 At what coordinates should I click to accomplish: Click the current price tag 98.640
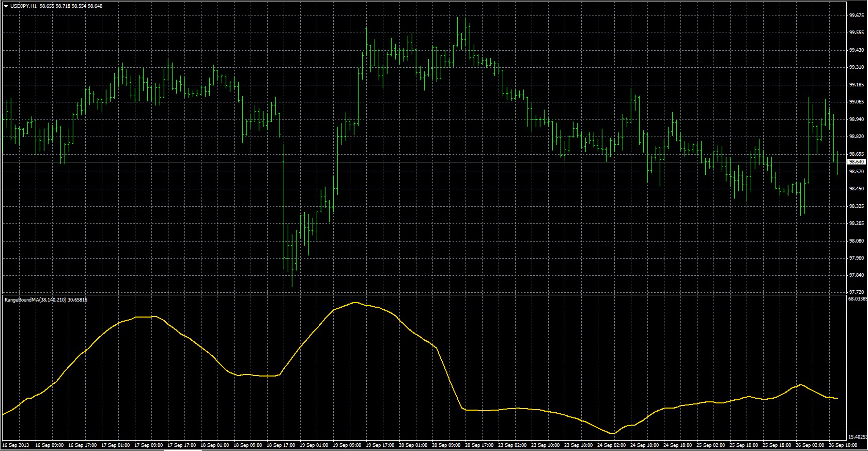pyautogui.click(x=856, y=162)
